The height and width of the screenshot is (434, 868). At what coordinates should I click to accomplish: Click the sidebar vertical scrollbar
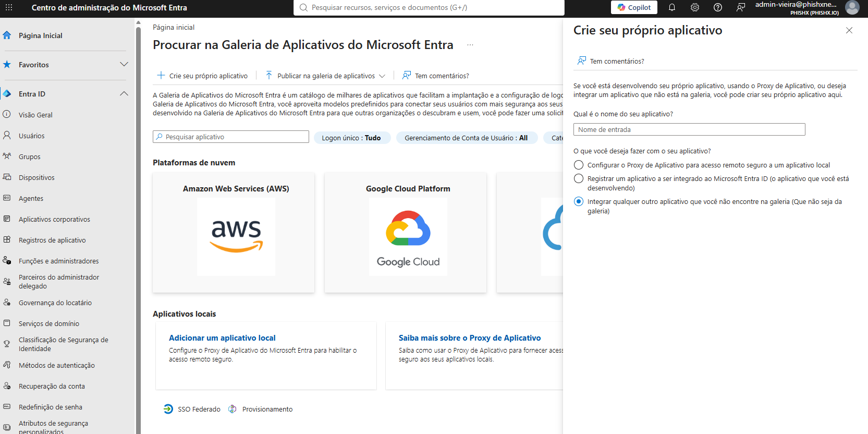point(138,230)
